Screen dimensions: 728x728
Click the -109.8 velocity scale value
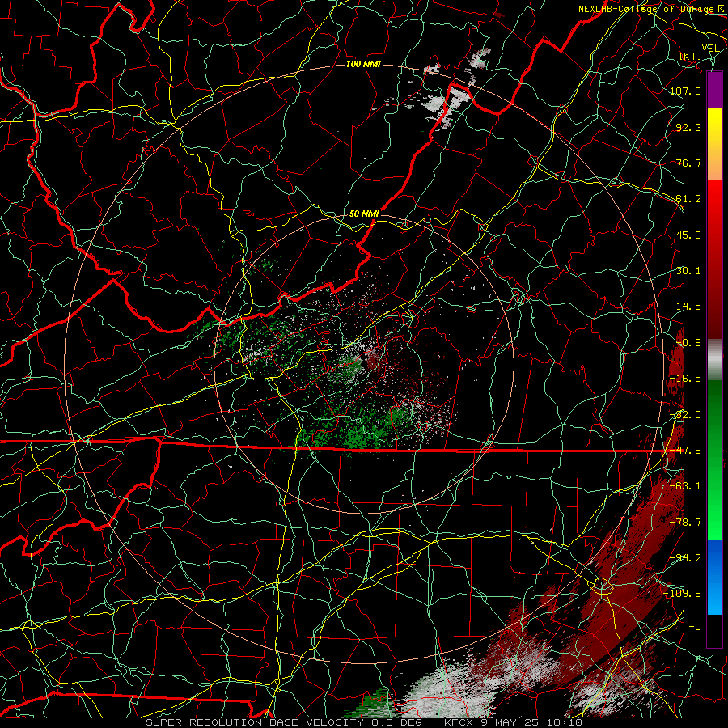(682, 594)
